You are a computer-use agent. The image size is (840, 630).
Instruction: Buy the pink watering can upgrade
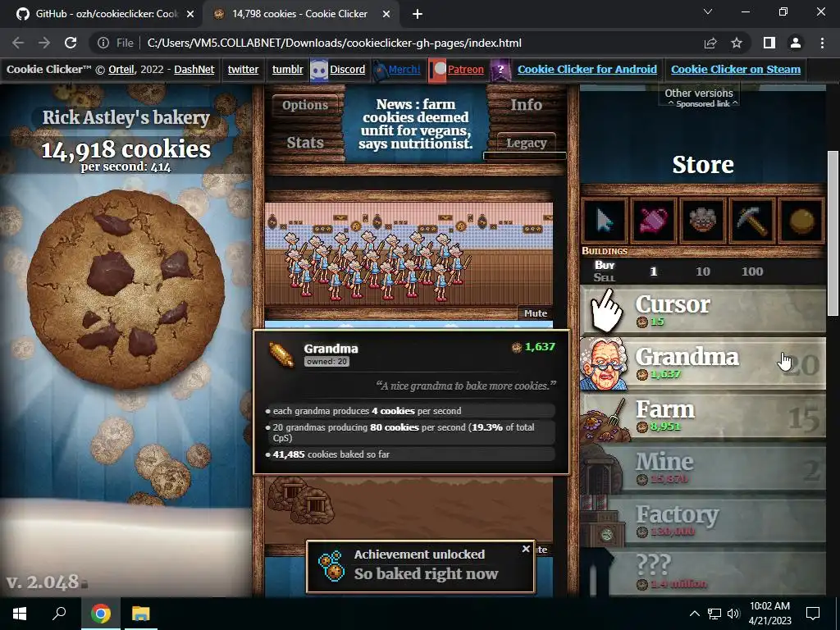pos(654,220)
